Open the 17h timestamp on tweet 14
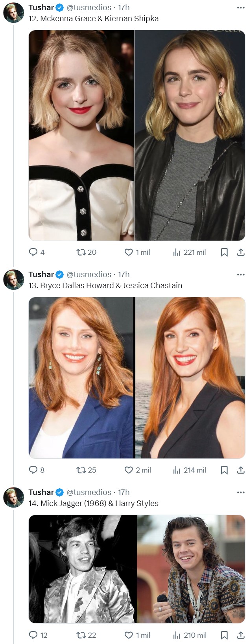This screenshot has height=644, width=249. coord(124,492)
